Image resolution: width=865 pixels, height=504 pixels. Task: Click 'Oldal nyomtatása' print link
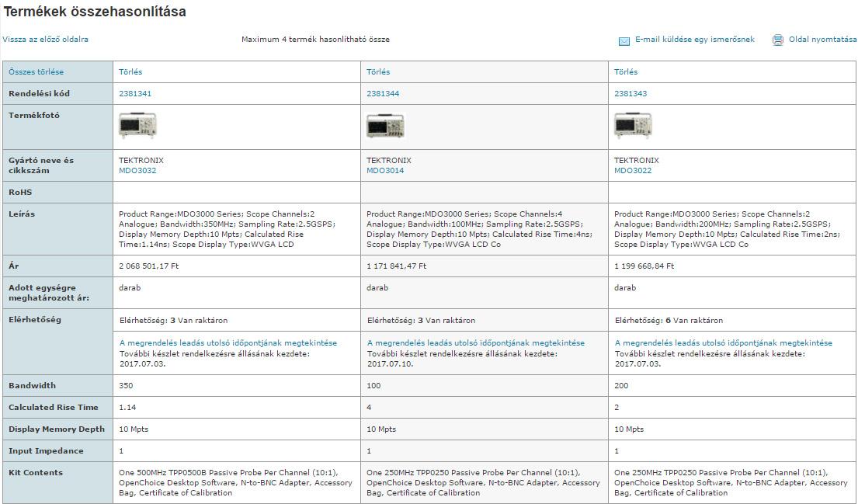822,39
